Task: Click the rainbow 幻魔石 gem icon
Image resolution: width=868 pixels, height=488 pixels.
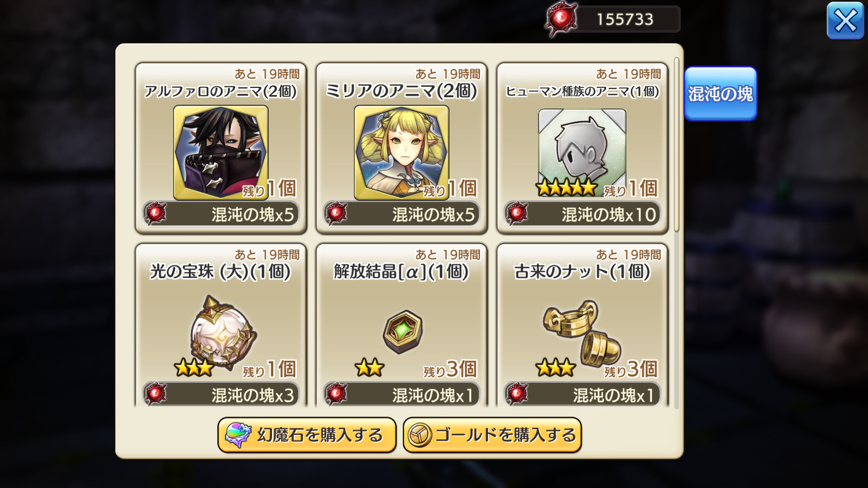Action: click(x=238, y=435)
